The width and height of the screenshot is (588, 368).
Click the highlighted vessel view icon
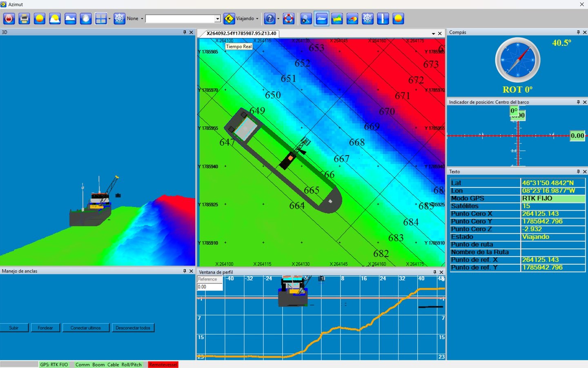click(x=322, y=18)
